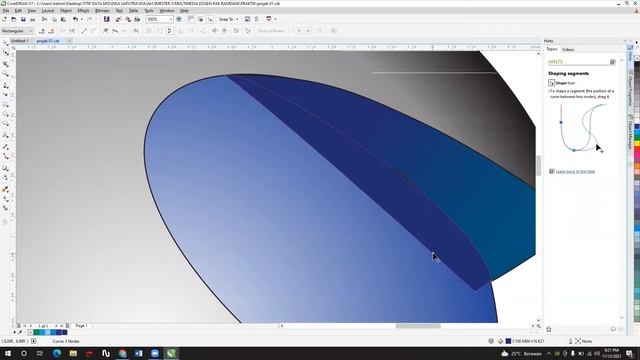
Task: Click the Save icon in standard toolbar
Action: (x=23, y=19)
